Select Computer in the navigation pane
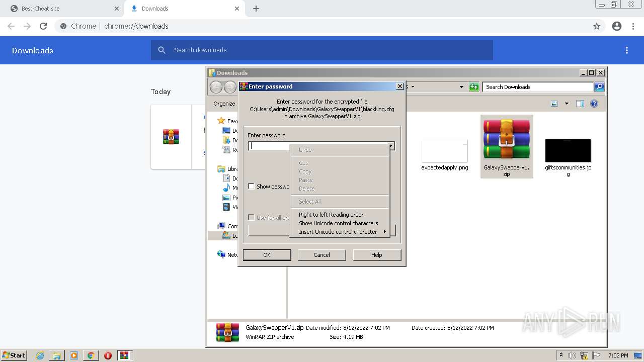 tap(228, 226)
